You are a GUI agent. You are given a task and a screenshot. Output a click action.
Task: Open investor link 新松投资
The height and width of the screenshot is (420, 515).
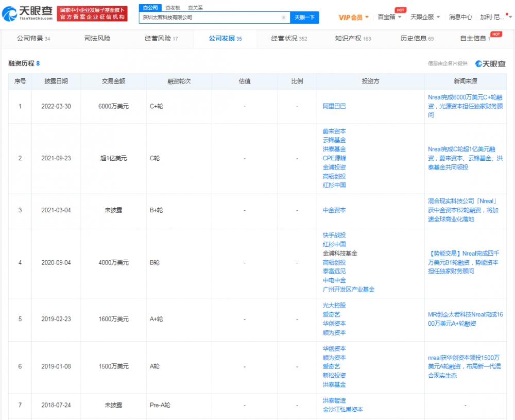334,375
